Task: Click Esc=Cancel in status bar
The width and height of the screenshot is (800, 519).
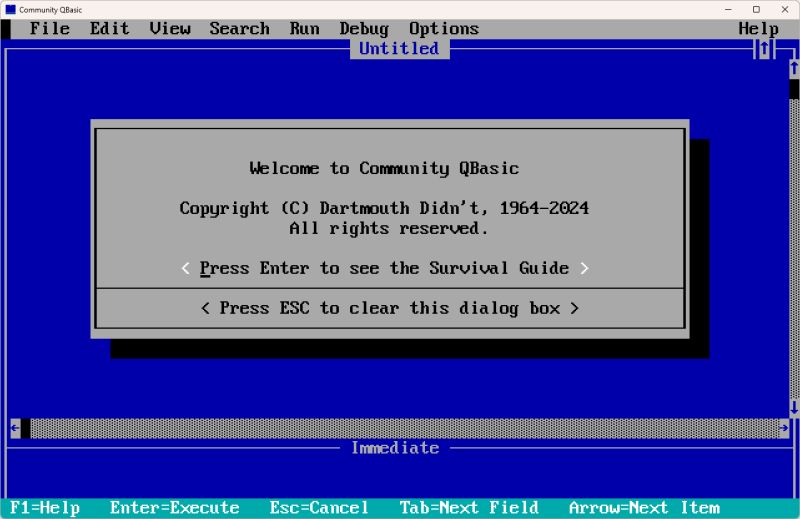Action: 319,508
